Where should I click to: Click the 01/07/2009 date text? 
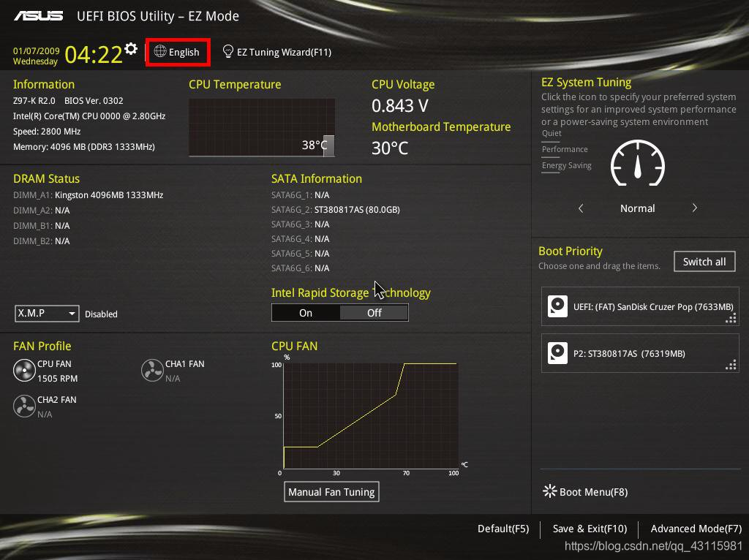[x=37, y=50]
